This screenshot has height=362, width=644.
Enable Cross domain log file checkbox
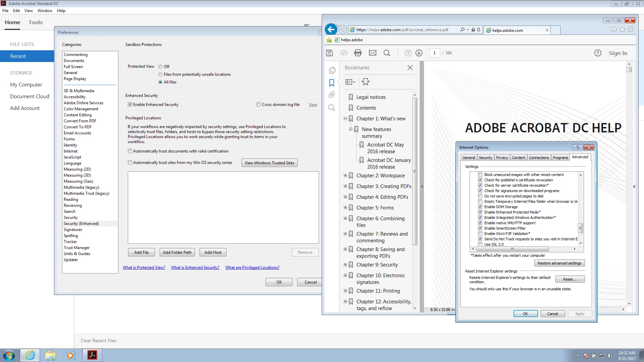259,105
